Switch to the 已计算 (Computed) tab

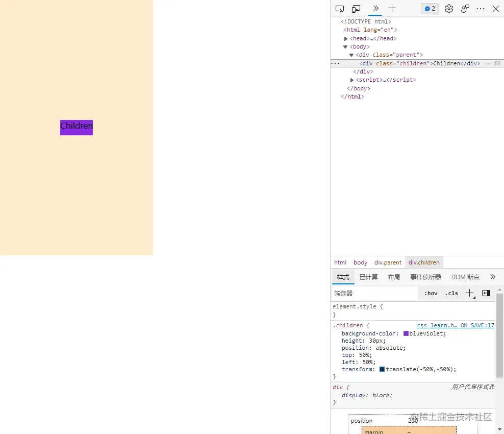click(369, 277)
